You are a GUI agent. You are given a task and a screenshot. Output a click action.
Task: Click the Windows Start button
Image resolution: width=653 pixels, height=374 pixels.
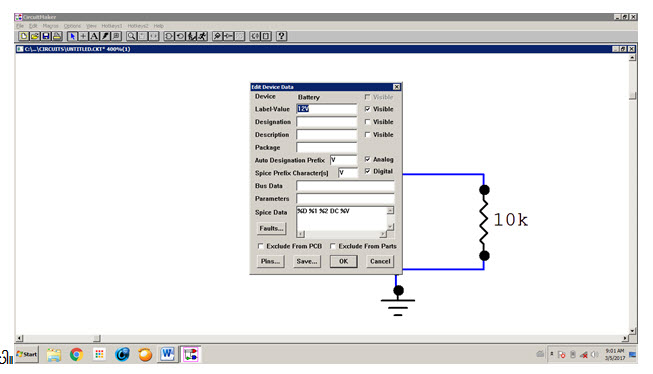coord(27,354)
